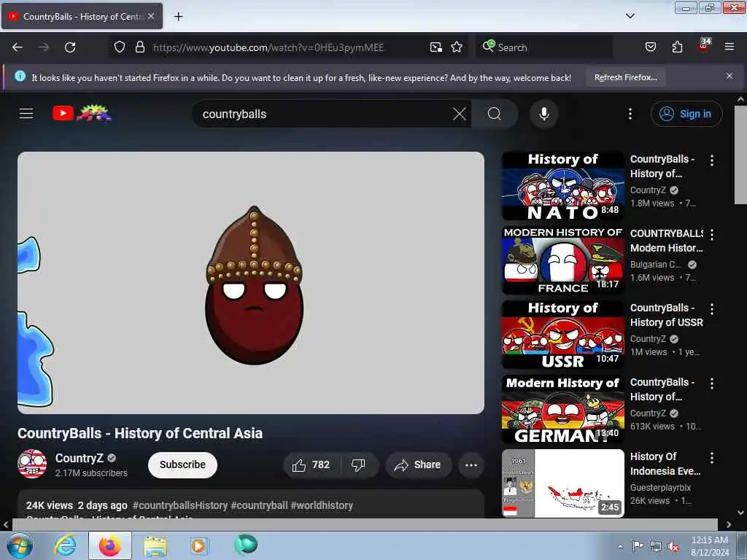Open the #countryballsHistory hashtag

pos(179,505)
